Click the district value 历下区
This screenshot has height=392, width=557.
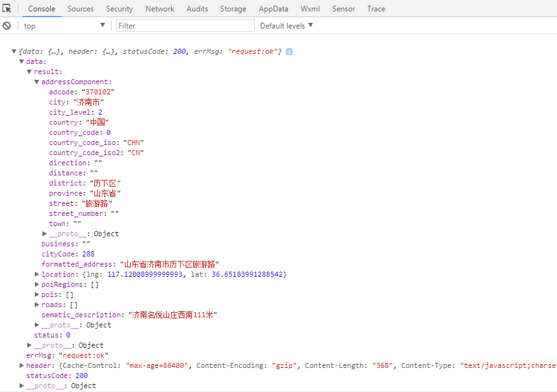[105, 183]
